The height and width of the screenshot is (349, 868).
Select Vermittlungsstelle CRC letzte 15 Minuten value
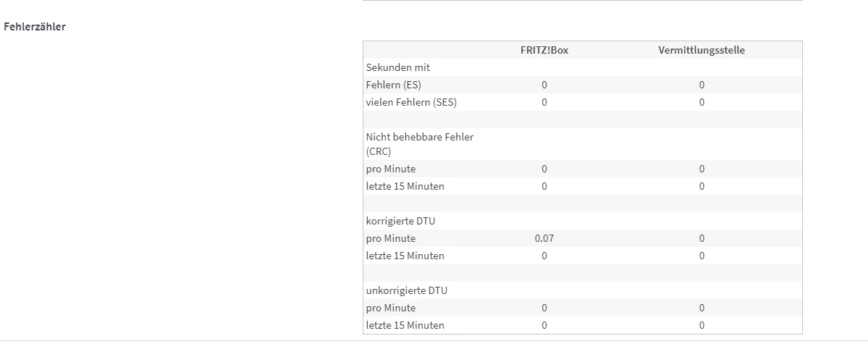click(x=701, y=186)
